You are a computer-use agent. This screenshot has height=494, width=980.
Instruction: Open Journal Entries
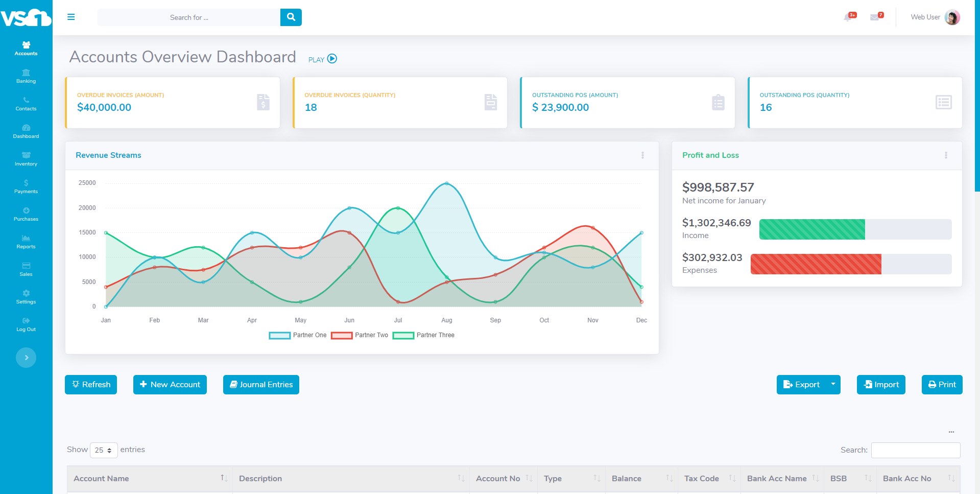261,385
